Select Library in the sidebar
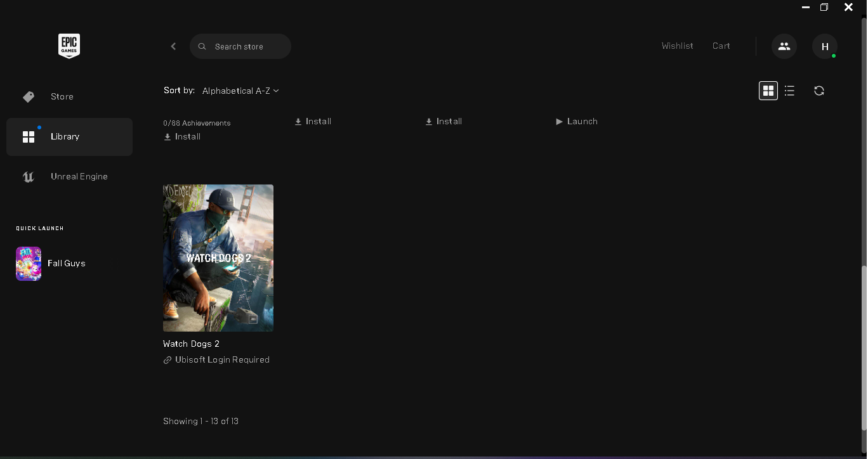 coord(69,136)
